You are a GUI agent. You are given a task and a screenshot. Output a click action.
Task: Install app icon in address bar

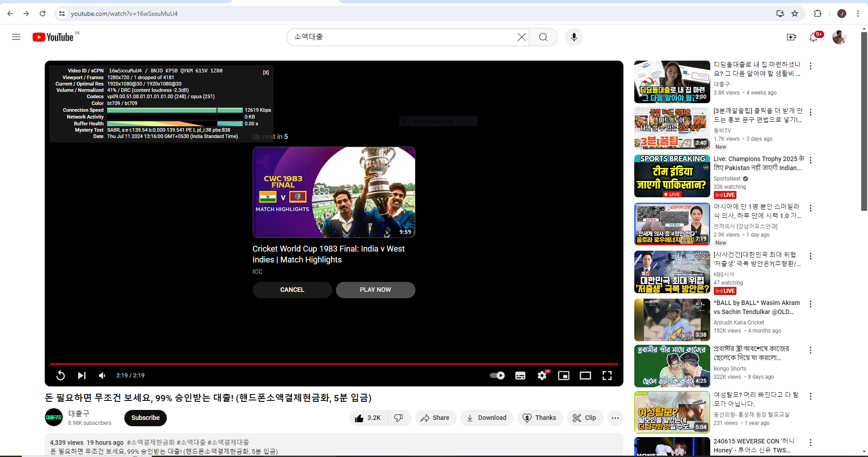coord(780,14)
